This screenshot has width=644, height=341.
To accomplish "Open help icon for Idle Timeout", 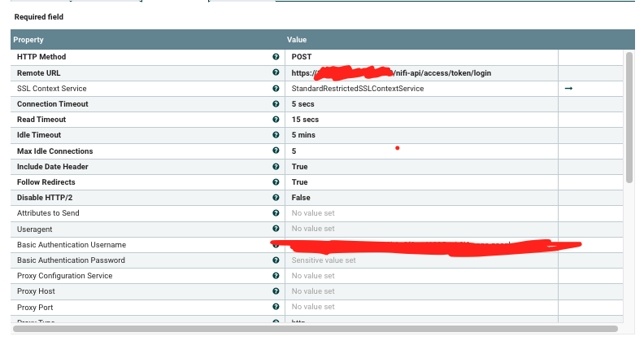I will 276,135.
